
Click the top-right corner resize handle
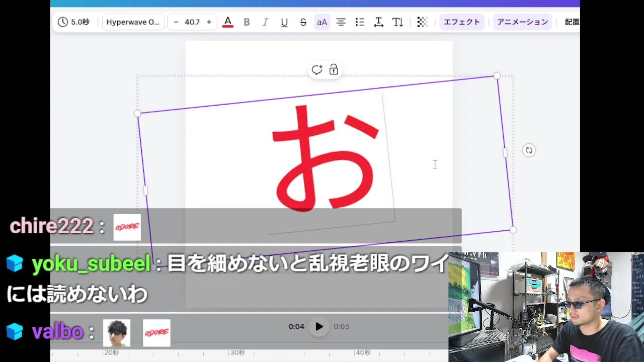click(497, 76)
